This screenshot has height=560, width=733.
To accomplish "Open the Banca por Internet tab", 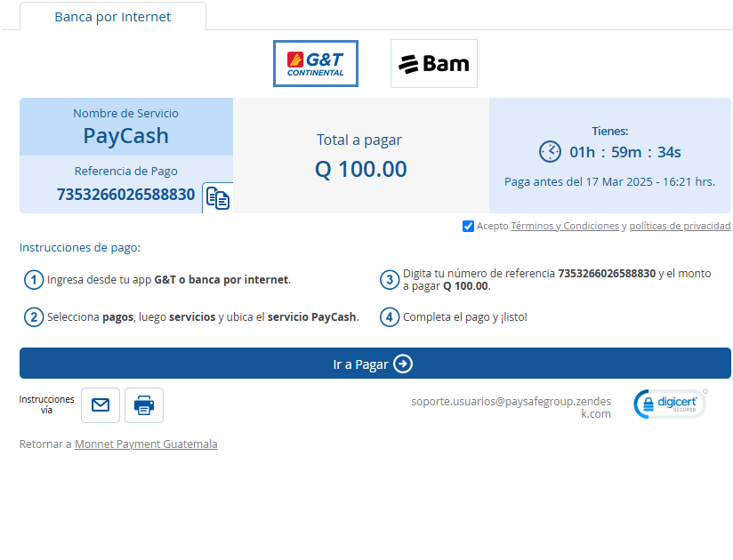I will tap(113, 17).
